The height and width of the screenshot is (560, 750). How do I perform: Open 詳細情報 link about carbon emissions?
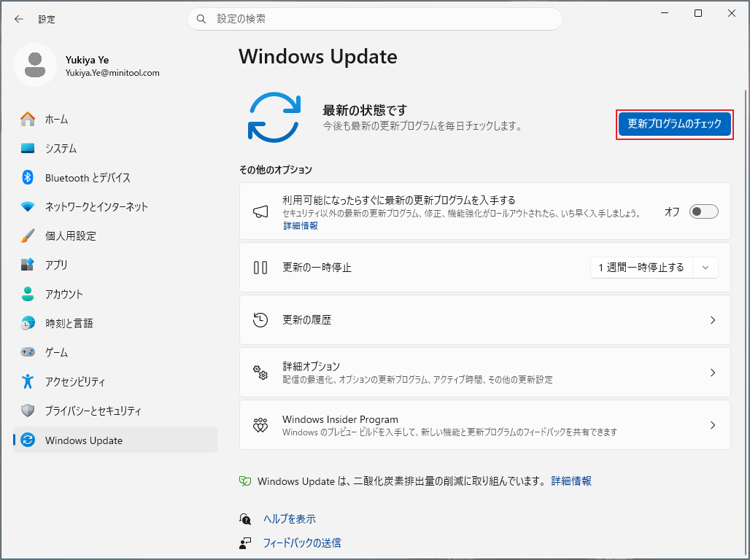point(571,481)
